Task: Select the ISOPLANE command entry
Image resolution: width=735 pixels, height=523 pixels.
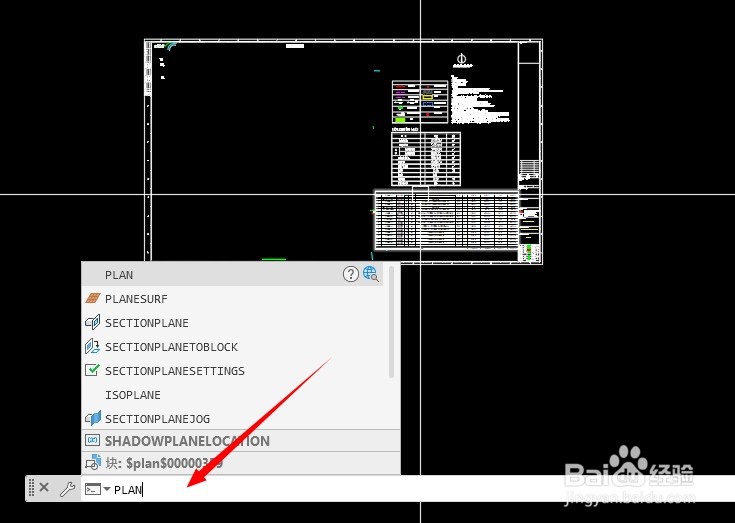Action: click(232, 395)
